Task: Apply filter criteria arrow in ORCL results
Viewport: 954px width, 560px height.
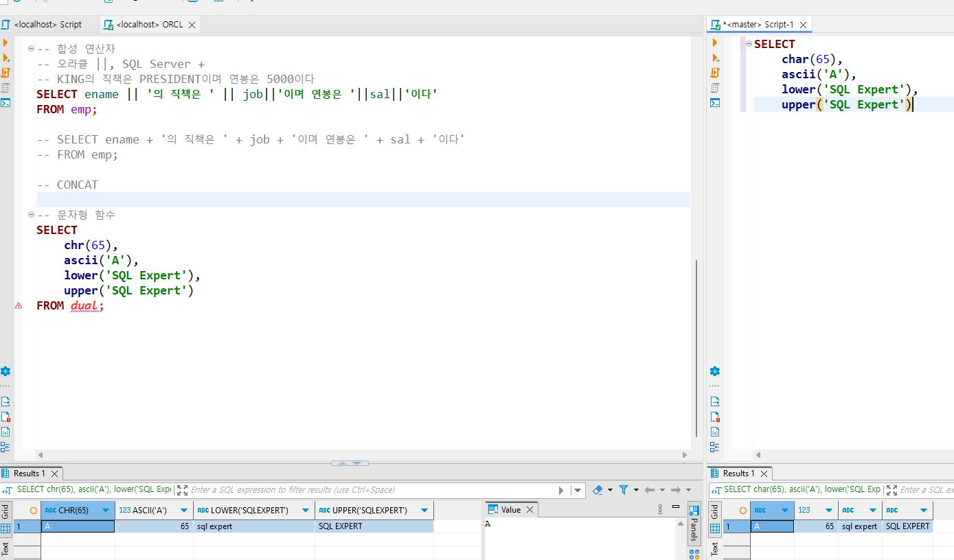Action: [x=561, y=490]
